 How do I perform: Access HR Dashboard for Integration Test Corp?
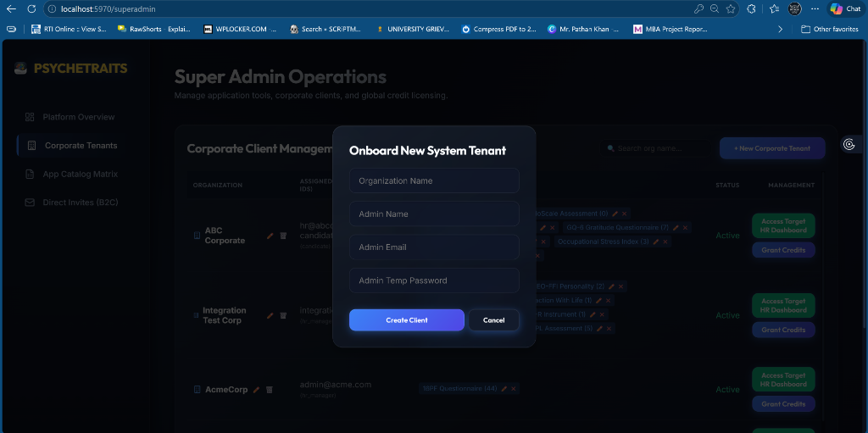pos(783,306)
